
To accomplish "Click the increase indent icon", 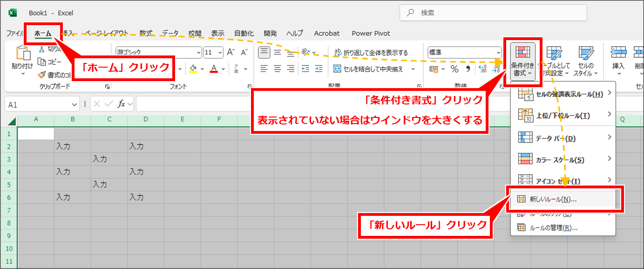I will [319, 69].
